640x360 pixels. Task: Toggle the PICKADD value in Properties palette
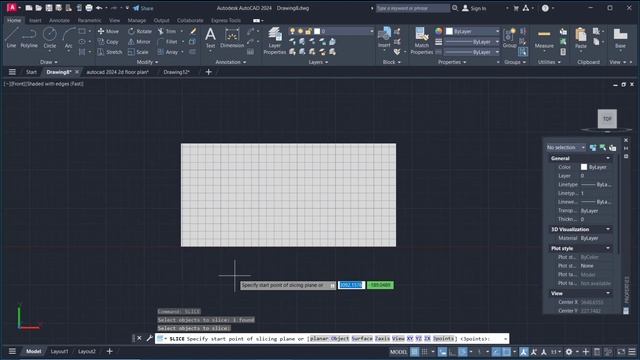pyautogui.click(x=593, y=147)
